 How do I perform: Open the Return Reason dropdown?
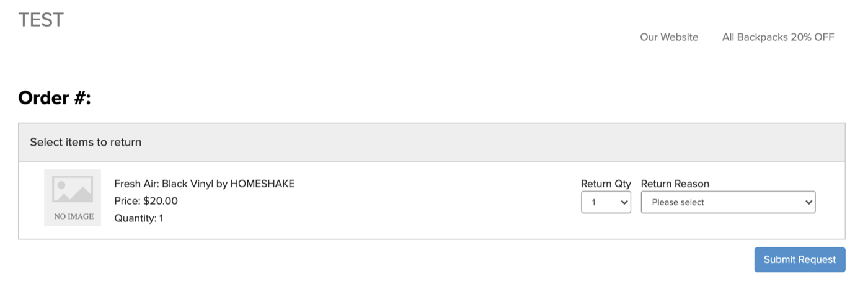click(x=727, y=202)
